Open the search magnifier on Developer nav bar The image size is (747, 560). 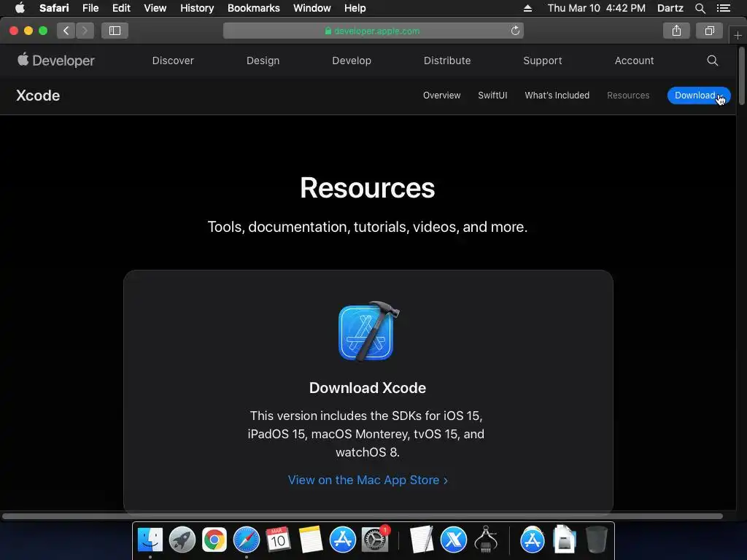click(x=712, y=61)
